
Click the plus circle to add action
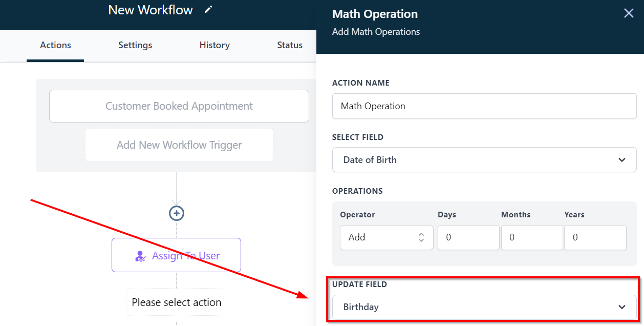pos(177,213)
